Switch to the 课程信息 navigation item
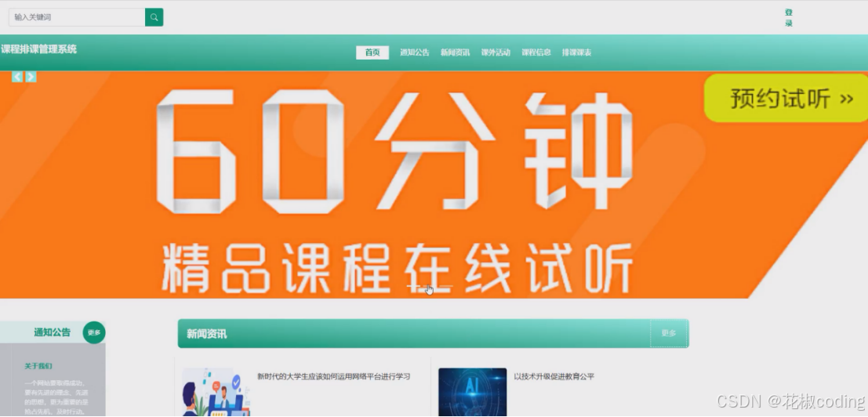The height and width of the screenshot is (417, 868). 536,53
